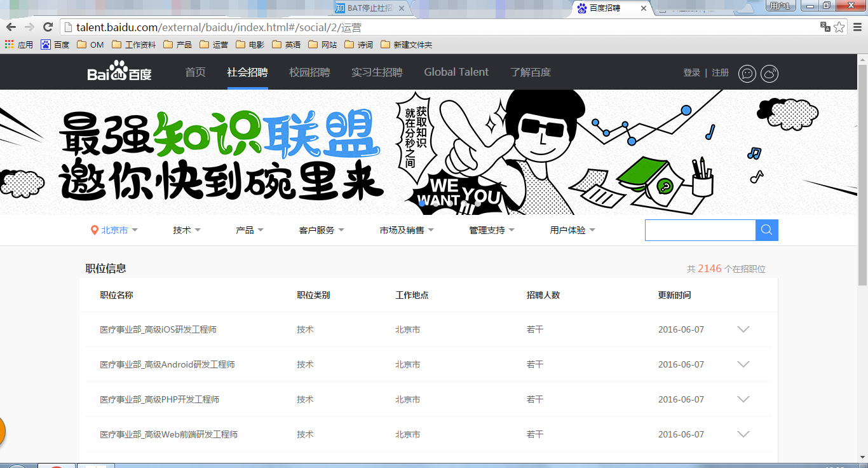868x468 pixels.
Task: Open the 工作资料 bookmark folder
Action: pyautogui.click(x=133, y=45)
